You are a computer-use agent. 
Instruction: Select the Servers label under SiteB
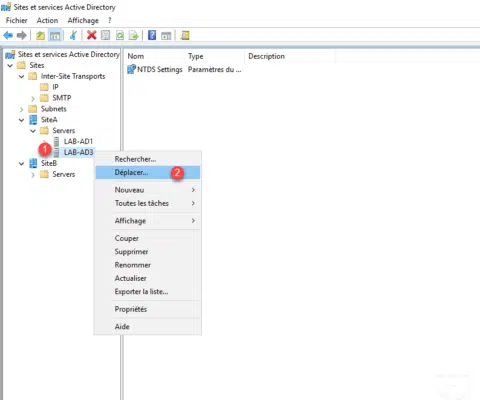(x=64, y=174)
